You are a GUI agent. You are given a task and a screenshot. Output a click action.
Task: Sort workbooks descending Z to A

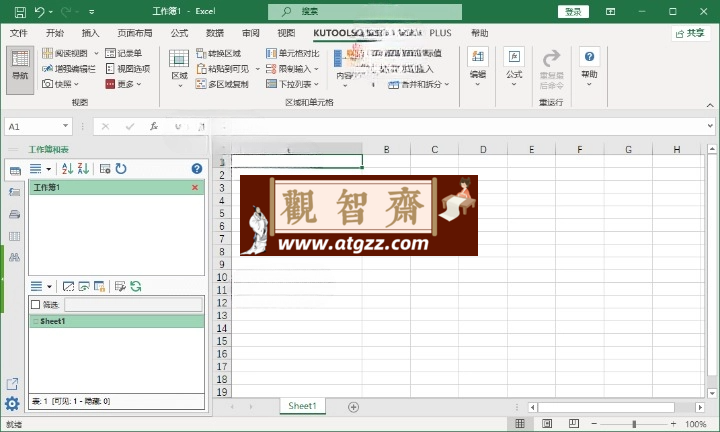83,169
